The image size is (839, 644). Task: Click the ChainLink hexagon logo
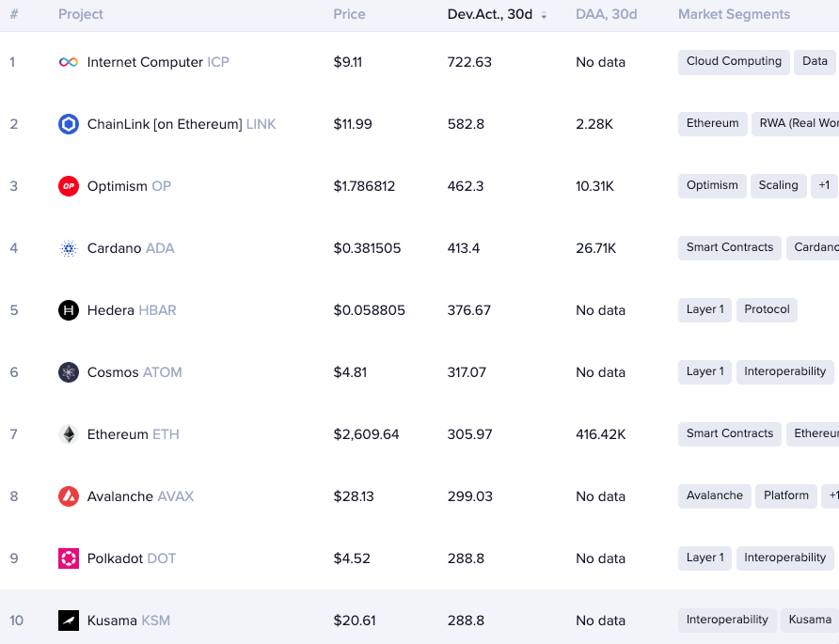tap(69, 124)
